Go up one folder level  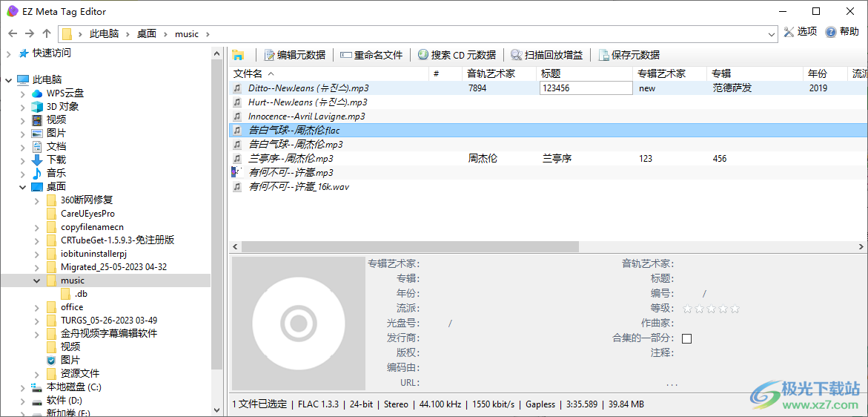47,34
